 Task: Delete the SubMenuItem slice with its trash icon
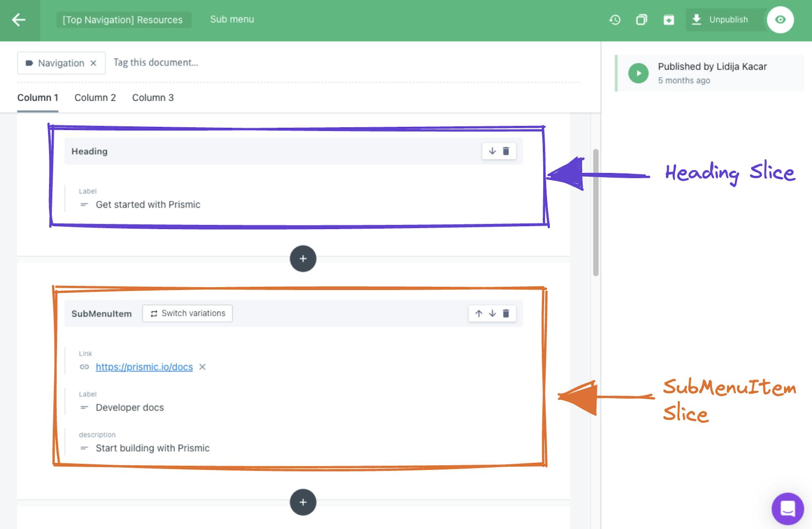click(506, 313)
